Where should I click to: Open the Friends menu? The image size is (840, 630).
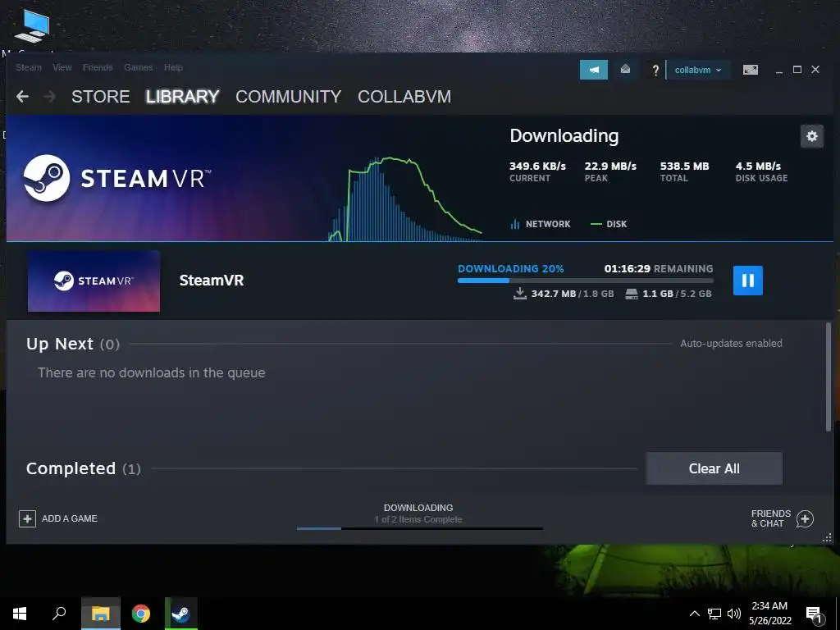click(98, 67)
